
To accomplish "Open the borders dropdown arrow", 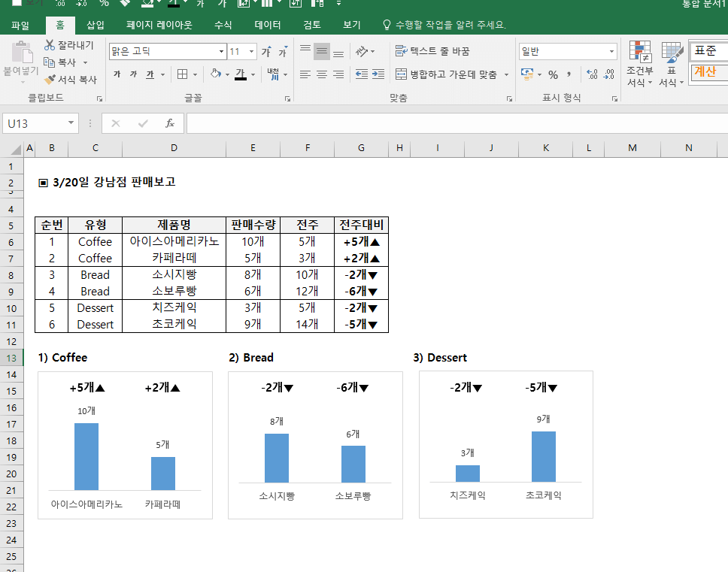I will (x=195, y=74).
